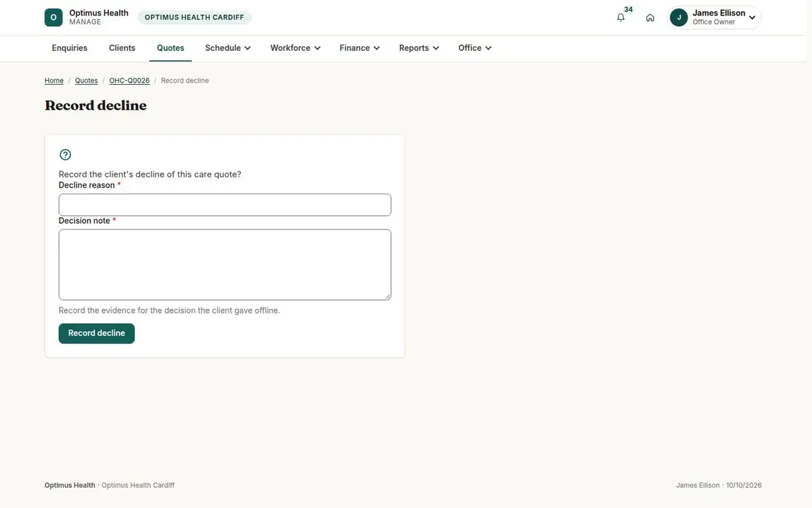812x508 pixels.
Task: Click the Record decline page heading
Action: 95,105
